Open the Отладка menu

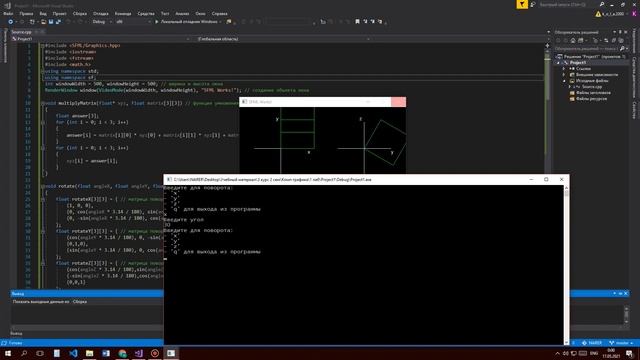click(100, 13)
